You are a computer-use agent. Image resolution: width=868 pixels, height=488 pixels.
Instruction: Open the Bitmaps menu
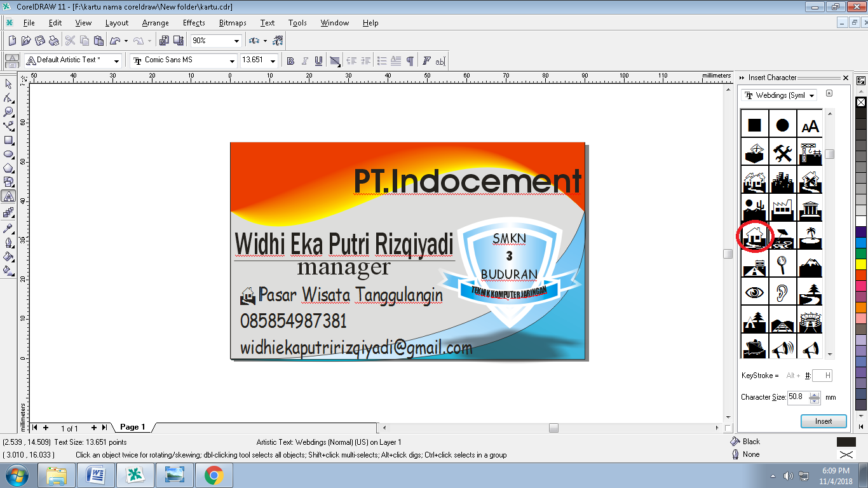pyautogui.click(x=233, y=22)
